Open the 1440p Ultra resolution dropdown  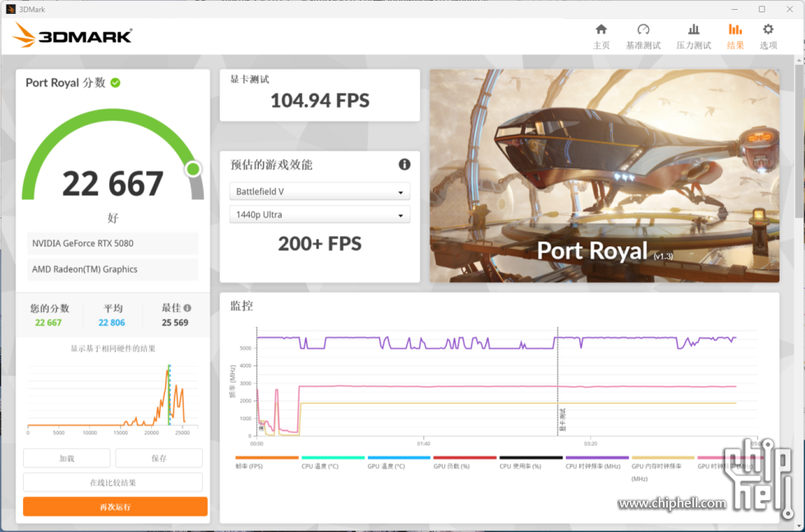click(320, 214)
